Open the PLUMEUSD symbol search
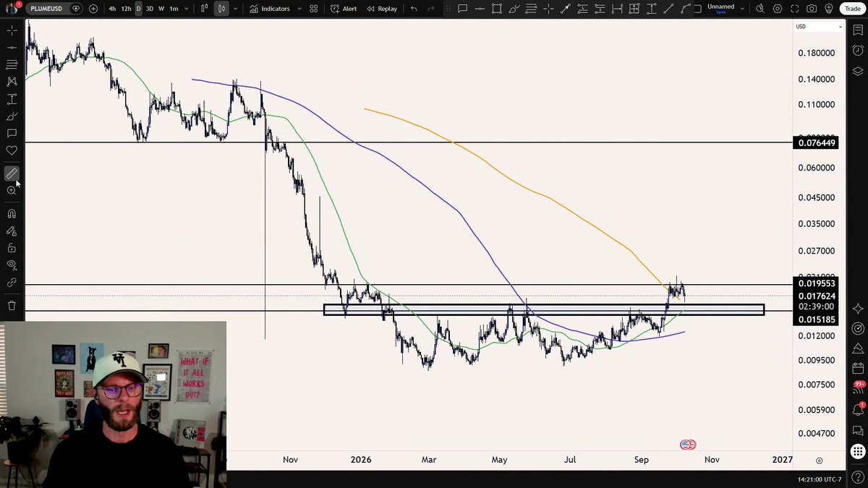The height and width of the screenshot is (488, 868). pos(46,9)
